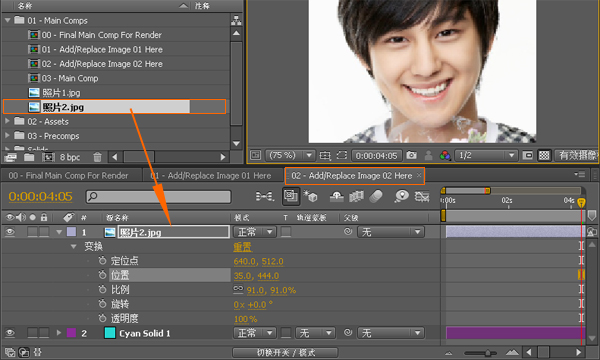
Task: Open blending mode dropdown for 照片2.jpg
Action: (255, 232)
